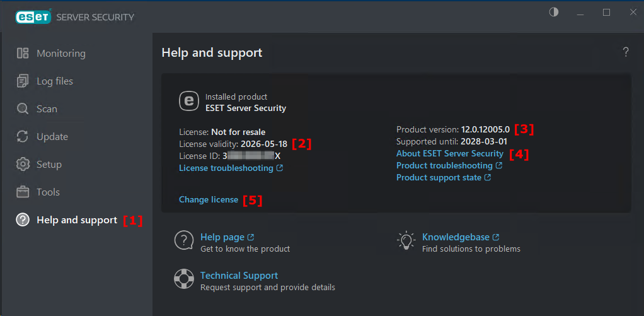
Task: Click the Monitoring dashboard icon in sidebar
Action: [x=23, y=54]
